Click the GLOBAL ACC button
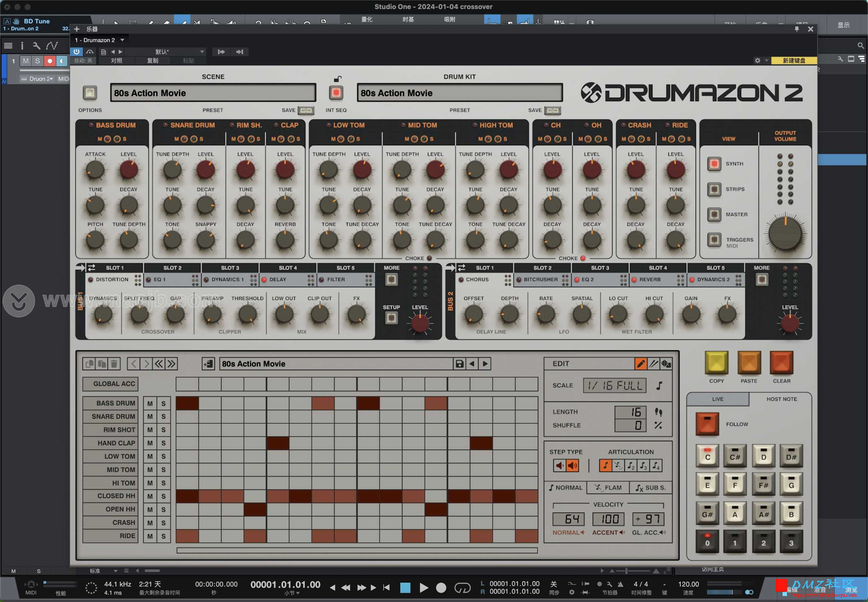The height and width of the screenshot is (602, 868). [x=111, y=384]
